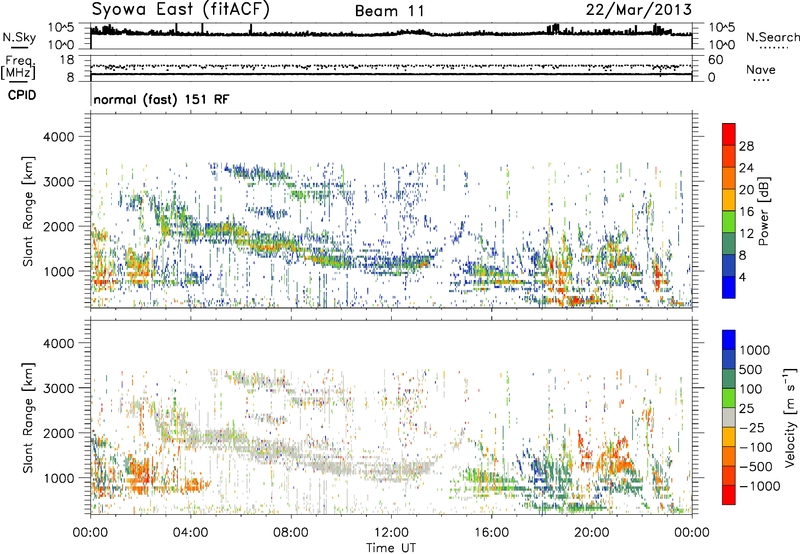Click the '2000' range tick in velocity panel
800x554 pixels.
point(58,433)
